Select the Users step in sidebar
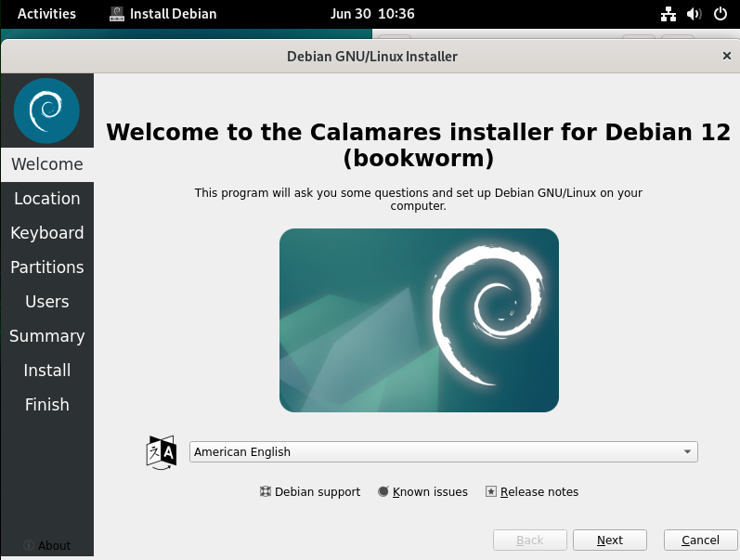The image size is (740, 560). (47, 302)
